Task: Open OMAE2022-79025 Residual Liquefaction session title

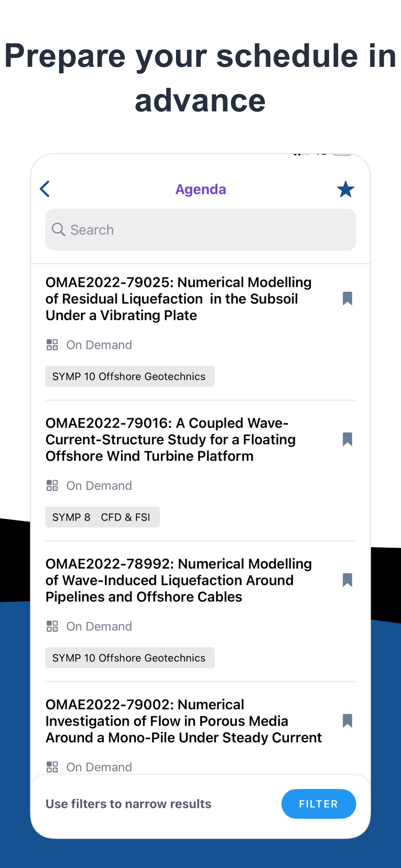Action: click(x=179, y=299)
